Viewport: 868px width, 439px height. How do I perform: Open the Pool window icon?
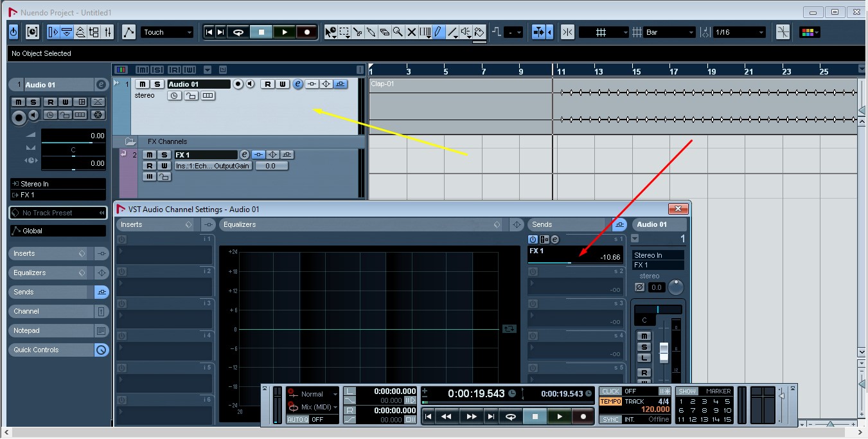click(94, 31)
